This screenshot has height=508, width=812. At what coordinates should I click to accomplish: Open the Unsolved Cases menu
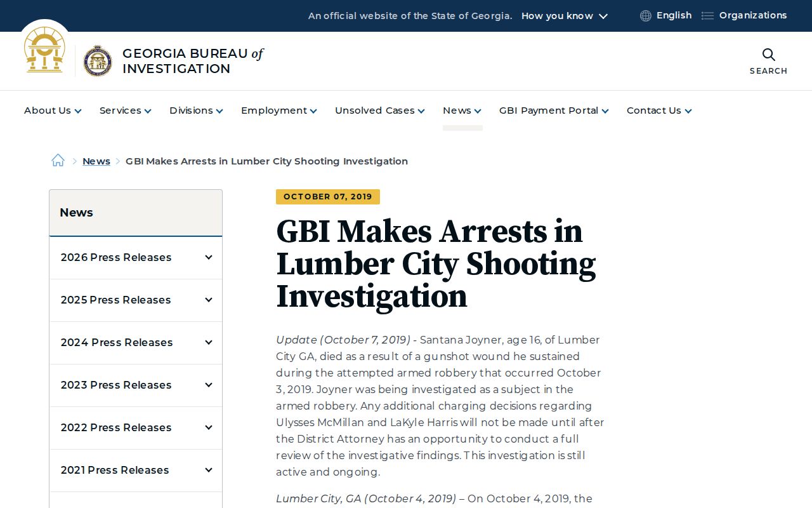pyautogui.click(x=379, y=110)
